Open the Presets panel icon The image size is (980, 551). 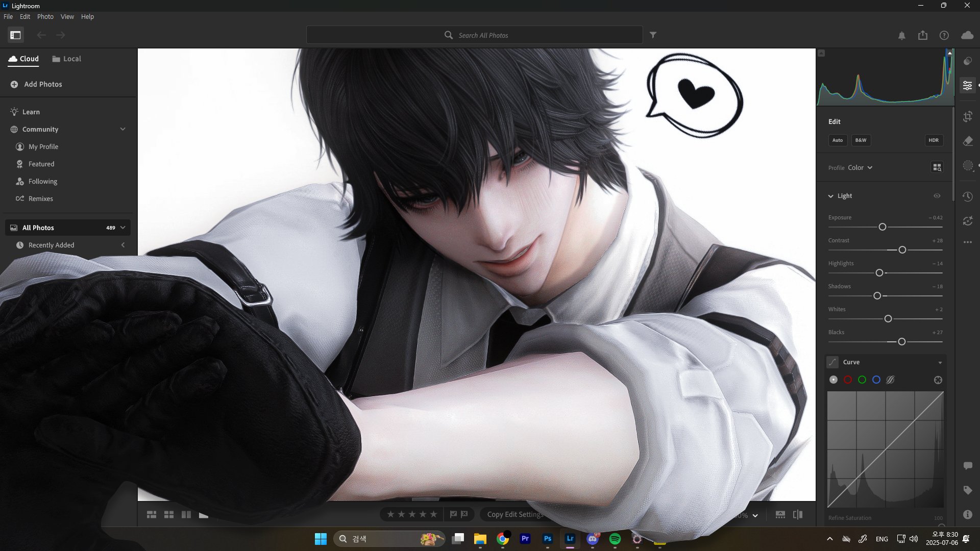pyautogui.click(x=968, y=61)
